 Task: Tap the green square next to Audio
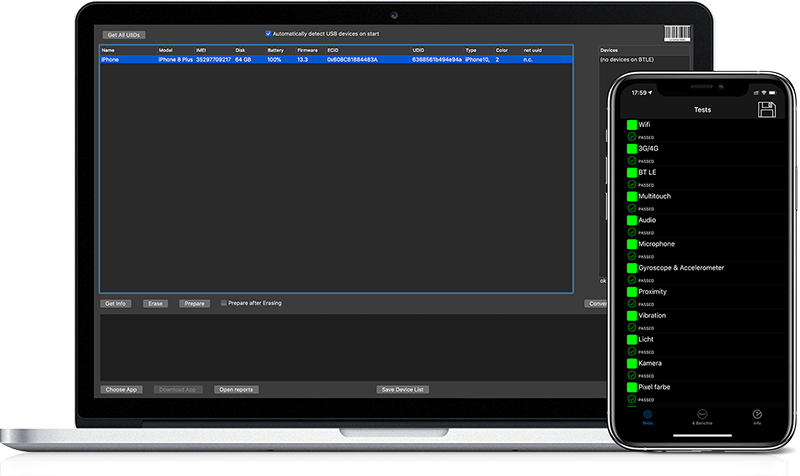point(632,220)
